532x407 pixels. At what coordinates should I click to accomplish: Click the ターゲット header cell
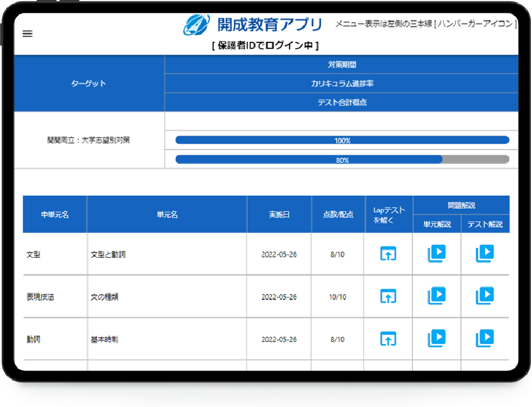(89, 84)
